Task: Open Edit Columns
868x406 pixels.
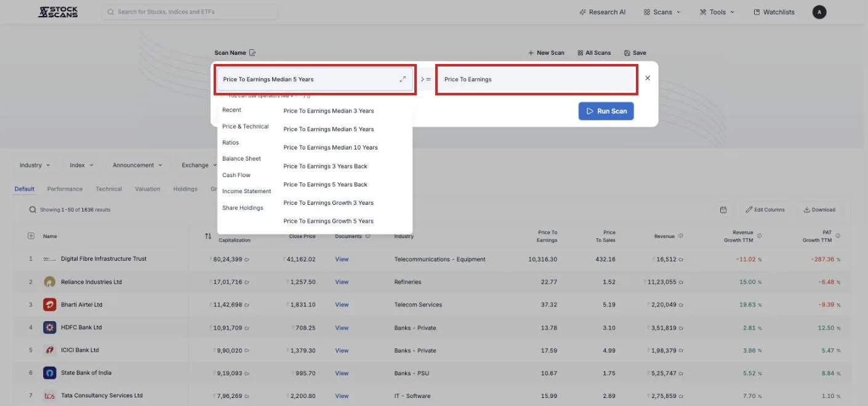Action: point(765,210)
